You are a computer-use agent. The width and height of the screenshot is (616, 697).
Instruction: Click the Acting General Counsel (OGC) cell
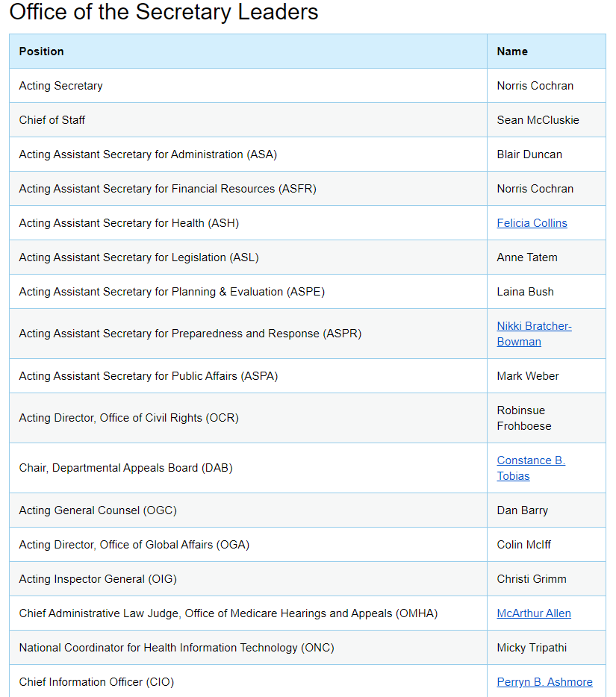pos(248,510)
